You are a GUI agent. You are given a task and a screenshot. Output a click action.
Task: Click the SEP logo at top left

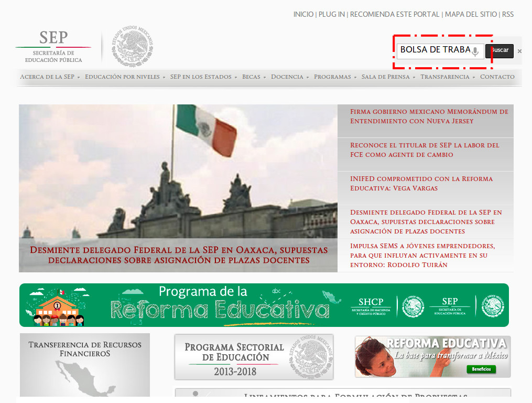click(x=53, y=46)
